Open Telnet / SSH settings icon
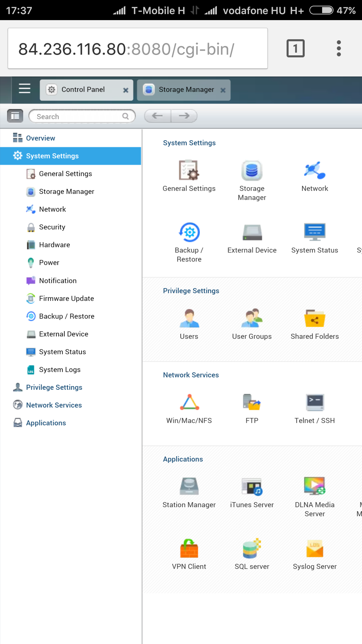362x644 pixels. (x=314, y=402)
